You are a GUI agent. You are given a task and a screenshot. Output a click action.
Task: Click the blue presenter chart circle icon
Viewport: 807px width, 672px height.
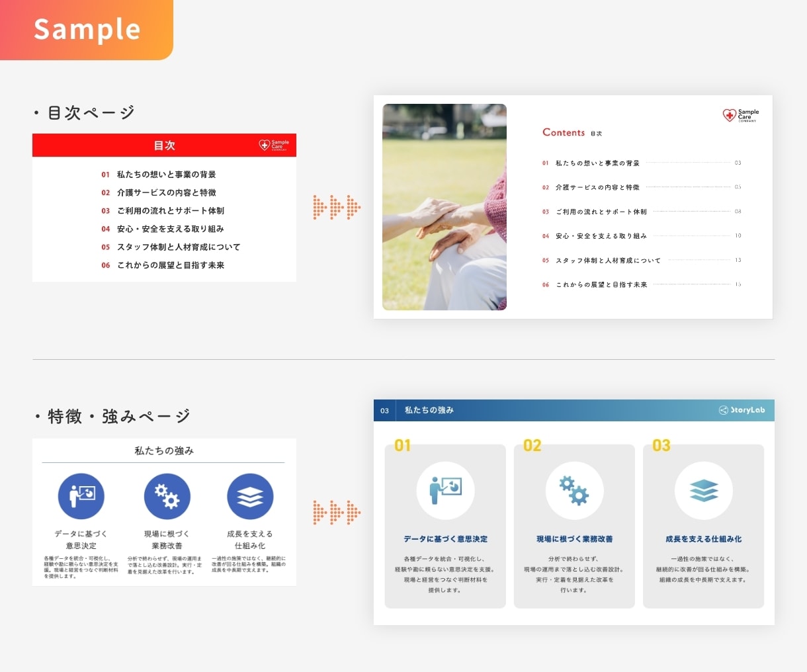(81, 496)
